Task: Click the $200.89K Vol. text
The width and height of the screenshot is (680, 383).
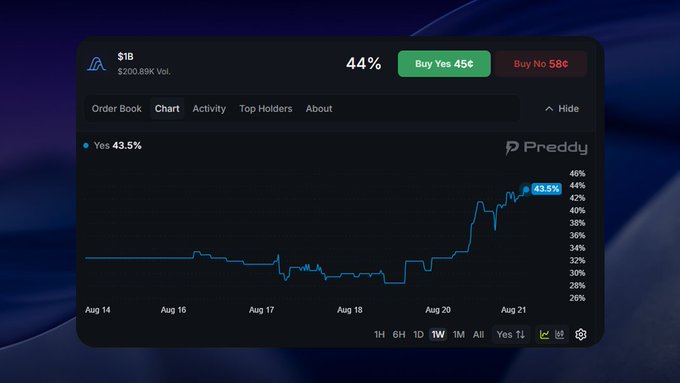Action: 144,72
